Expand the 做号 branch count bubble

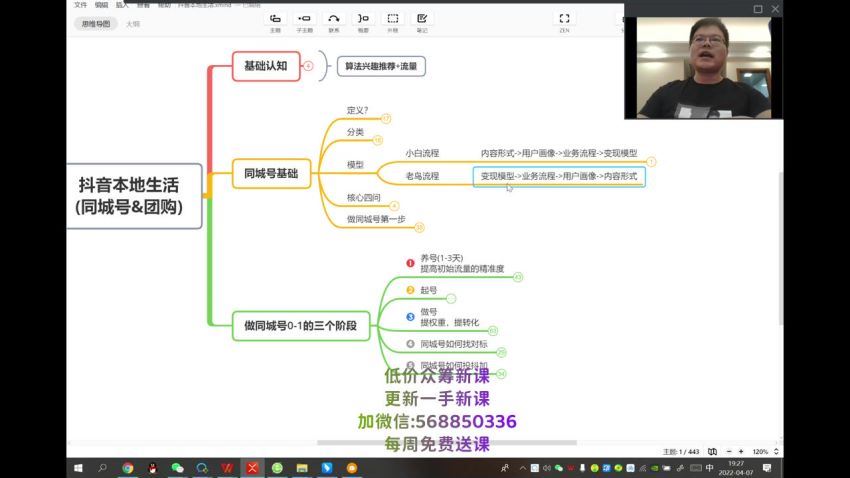click(493, 331)
